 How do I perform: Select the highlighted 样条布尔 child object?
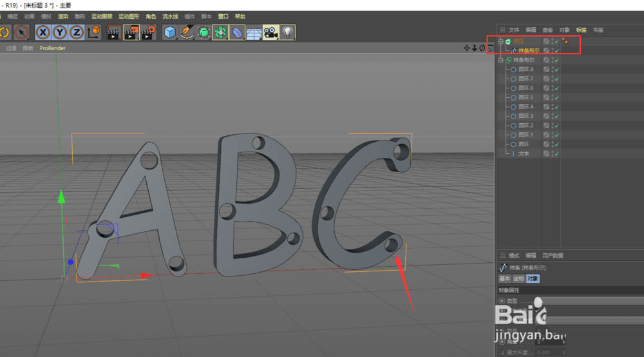click(x=529, y=50)
